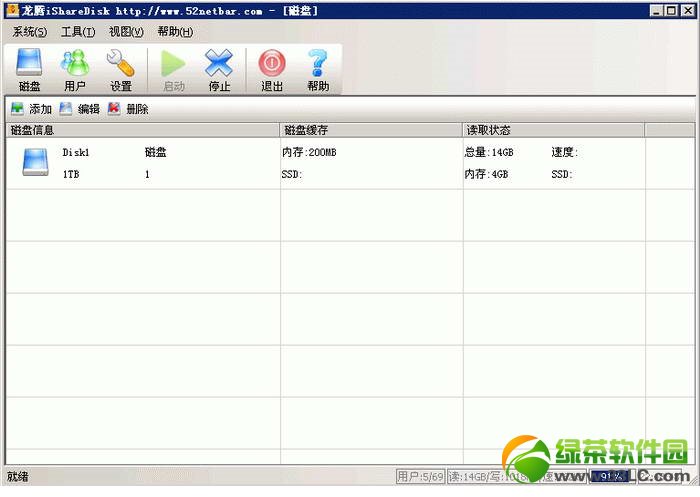Open the 系统(S) menu
700x497 pixels.
[29, 32]
